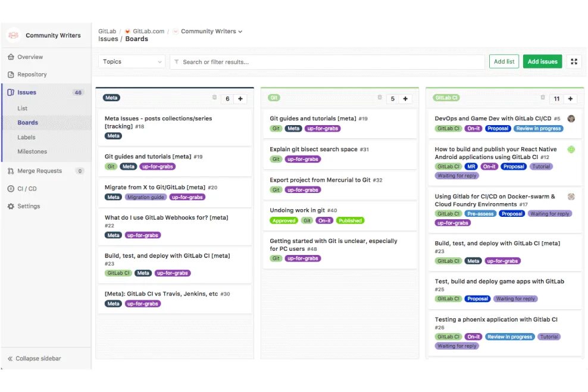Select Boards under Issues
Viewport: 588px width, 392px height.
click(x=28, y=123)
